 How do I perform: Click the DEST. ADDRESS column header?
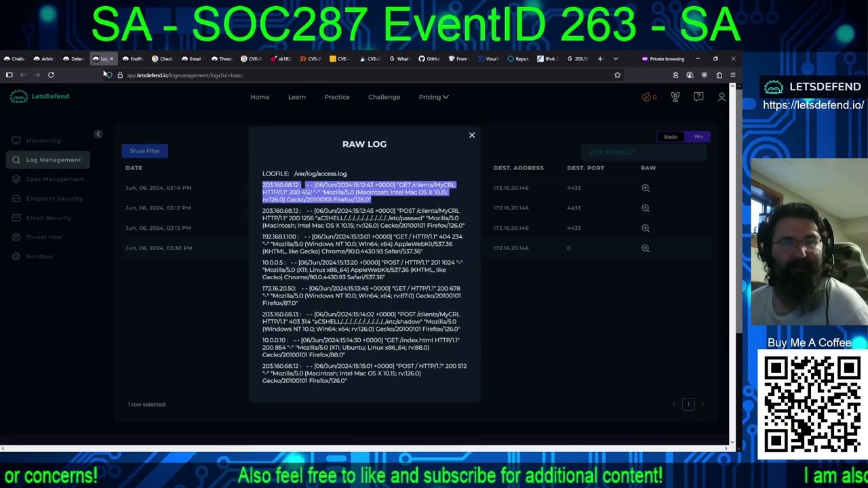pyautogui.click(x=519, y=168)
